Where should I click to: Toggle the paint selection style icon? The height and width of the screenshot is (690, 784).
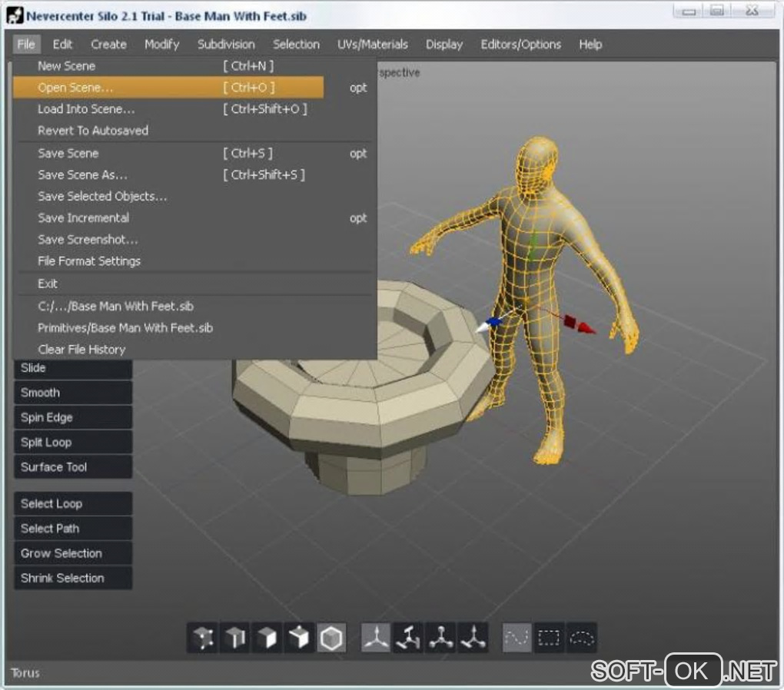517,638
